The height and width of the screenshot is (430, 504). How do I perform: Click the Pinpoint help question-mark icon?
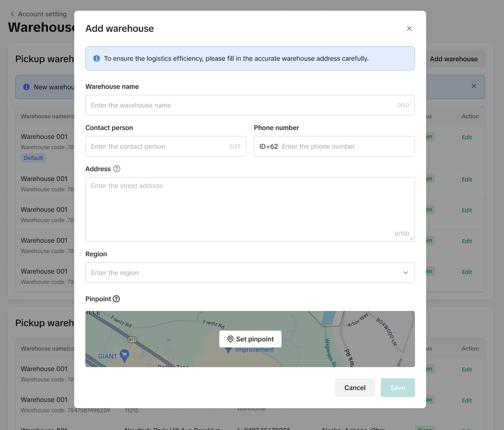(x=116, y=299)
